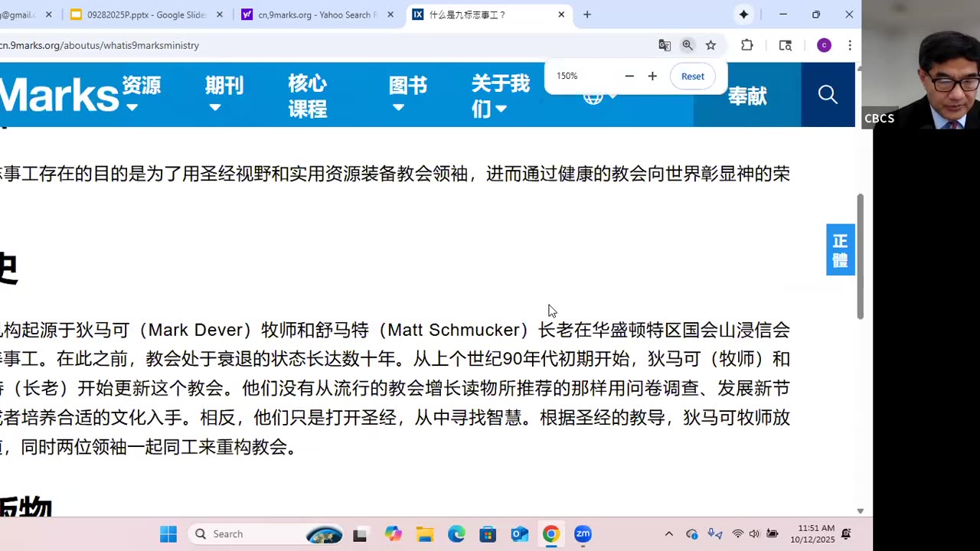980x551 pixels.
Task: Toggle 正體 traditional Chinese button
Action: click(840, 249)
